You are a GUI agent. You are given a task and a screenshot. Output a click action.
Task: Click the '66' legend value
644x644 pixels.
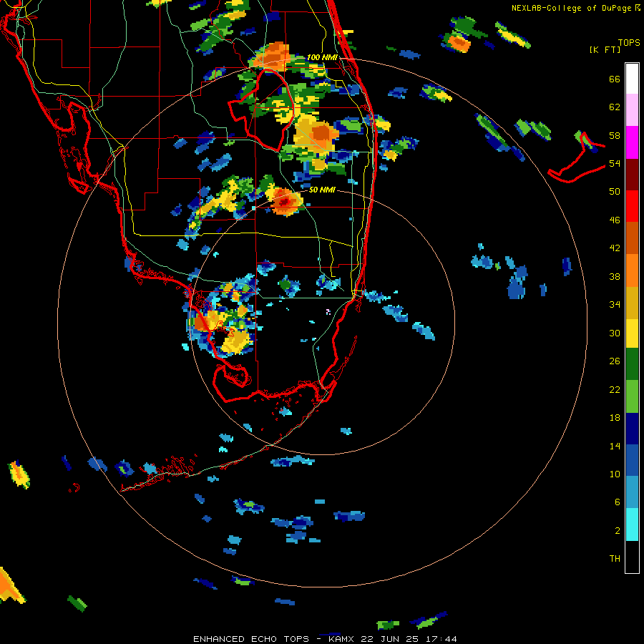click(x=615, y=79)
